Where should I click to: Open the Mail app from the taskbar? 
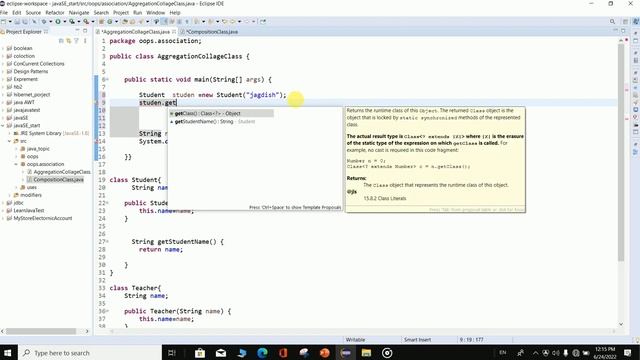coord(221,353)
